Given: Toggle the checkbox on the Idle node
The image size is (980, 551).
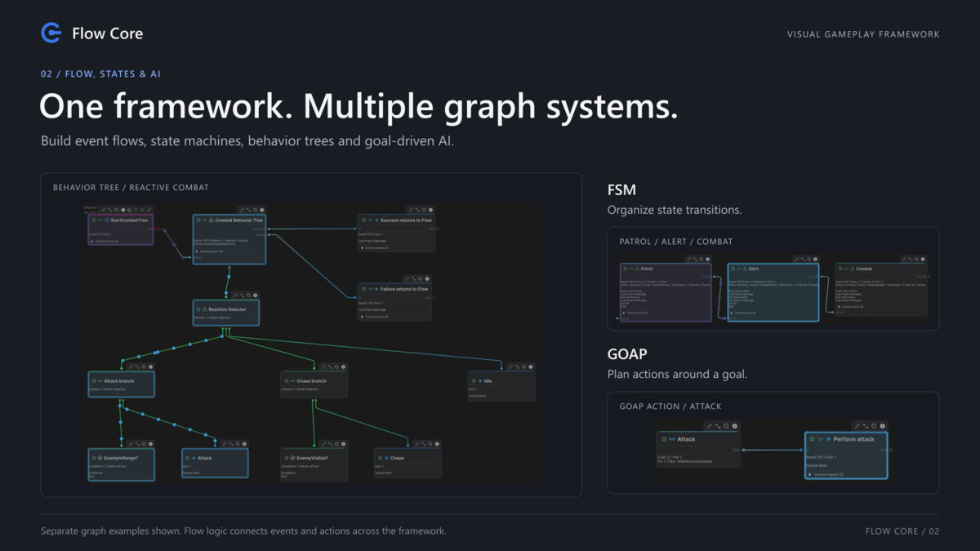Looking at the screenshot, I should coord(474,381).
